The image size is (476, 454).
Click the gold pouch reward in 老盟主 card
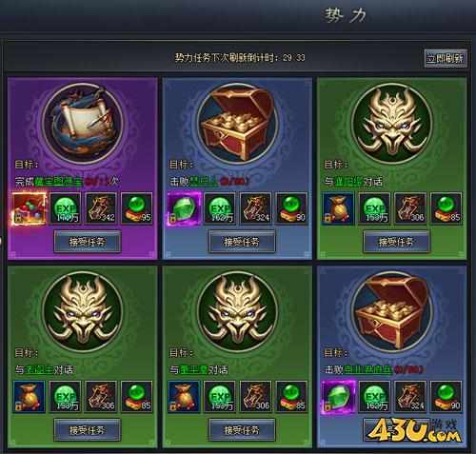point(29,397)
